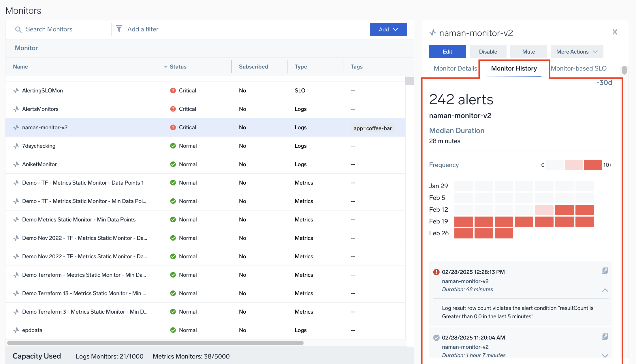Click the Edit button
This screenshot has height=364, width=636.
click(447, 52)
